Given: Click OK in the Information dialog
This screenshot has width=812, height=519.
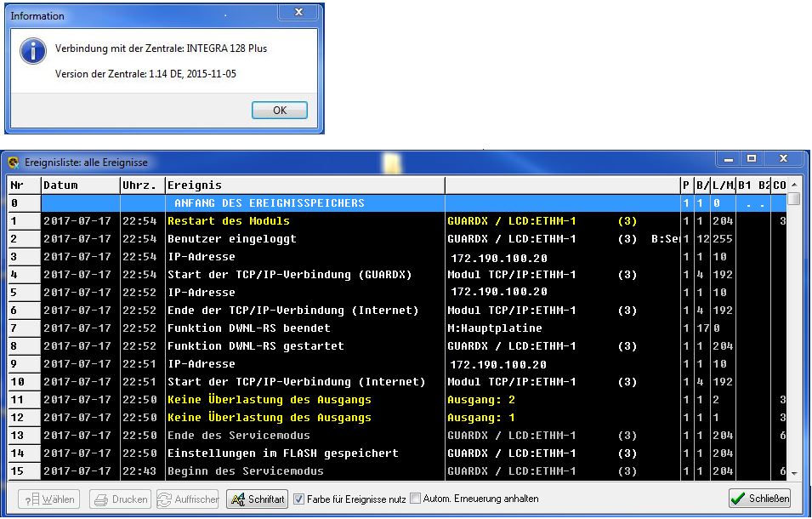Looking at the screenshot, I should click(280, 111).
